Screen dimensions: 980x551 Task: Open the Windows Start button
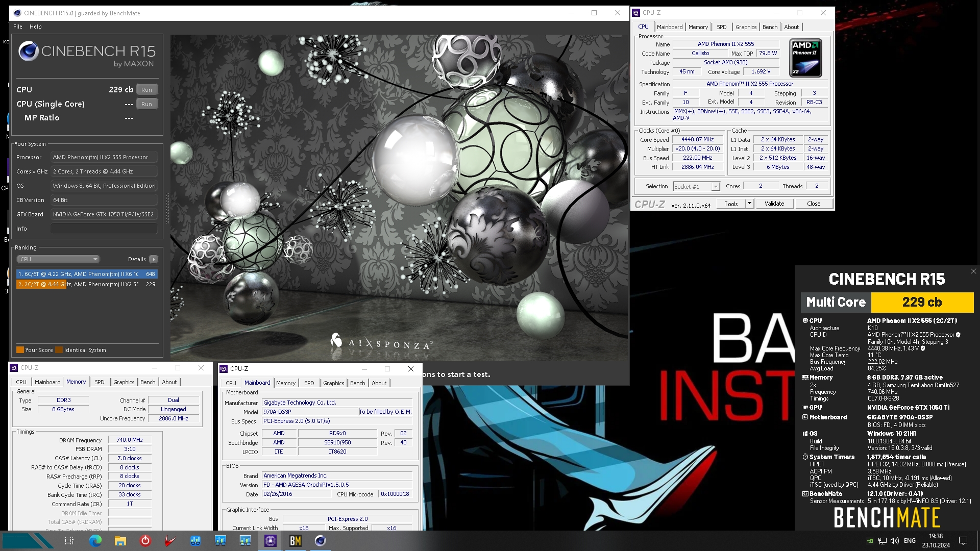pos(28,541)
